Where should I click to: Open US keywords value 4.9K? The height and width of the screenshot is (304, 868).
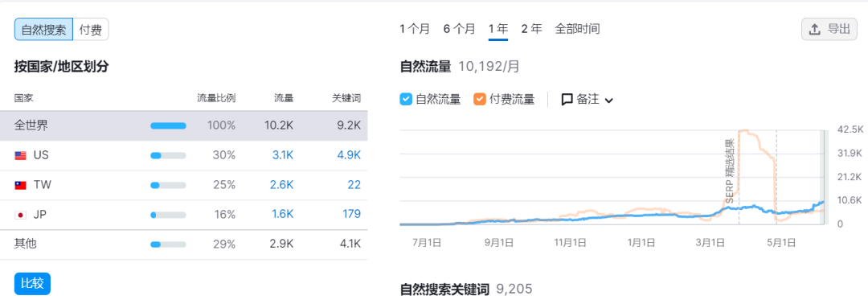[349, 155]
